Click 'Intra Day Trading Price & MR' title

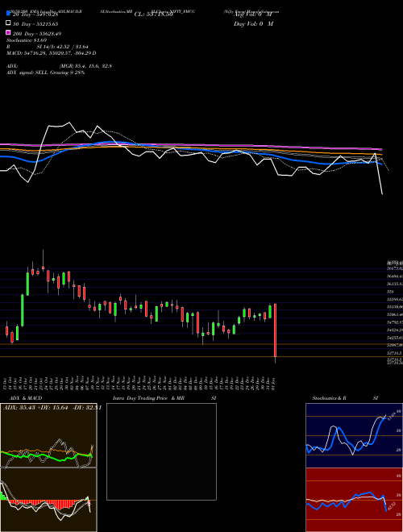coord(148,398)
